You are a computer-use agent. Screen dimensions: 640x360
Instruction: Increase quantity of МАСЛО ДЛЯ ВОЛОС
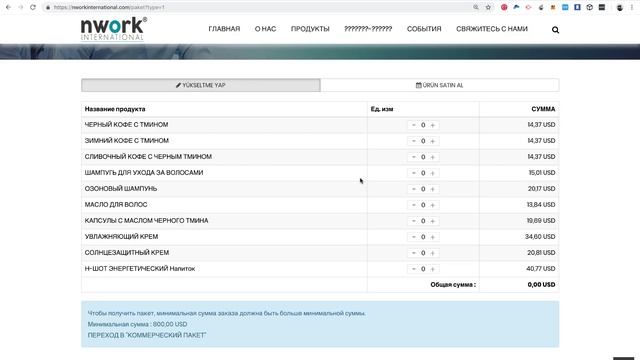(433, 205)
